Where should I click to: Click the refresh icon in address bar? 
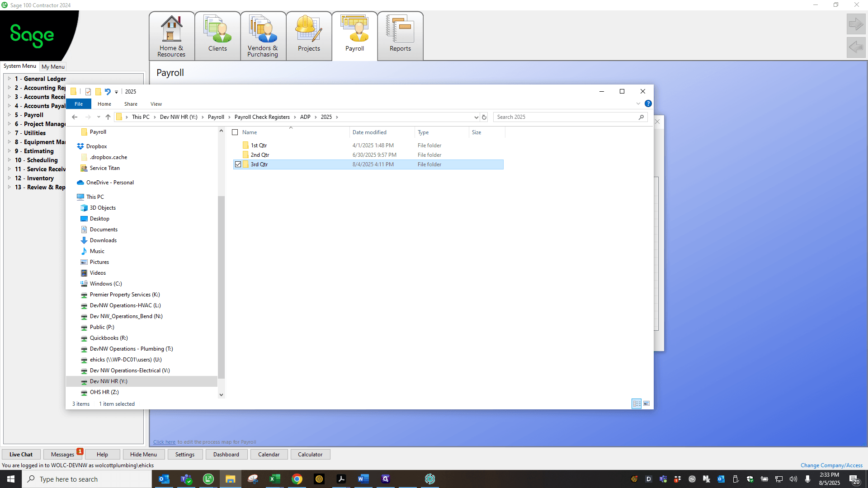click(484, 117)
